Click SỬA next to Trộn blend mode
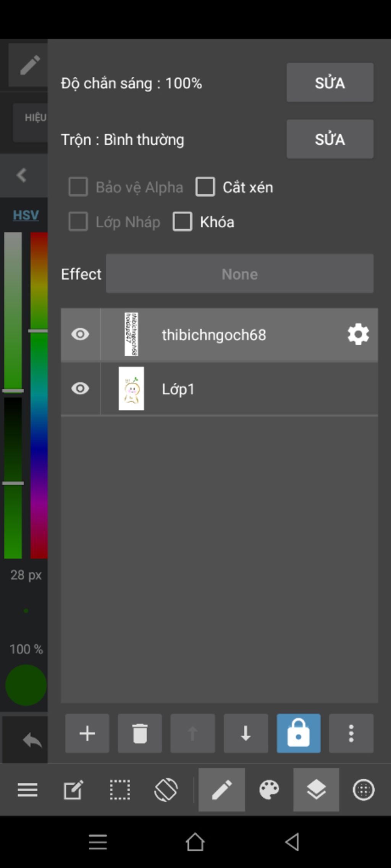Viewport: 391px width, 868px height. pos(330,139)
